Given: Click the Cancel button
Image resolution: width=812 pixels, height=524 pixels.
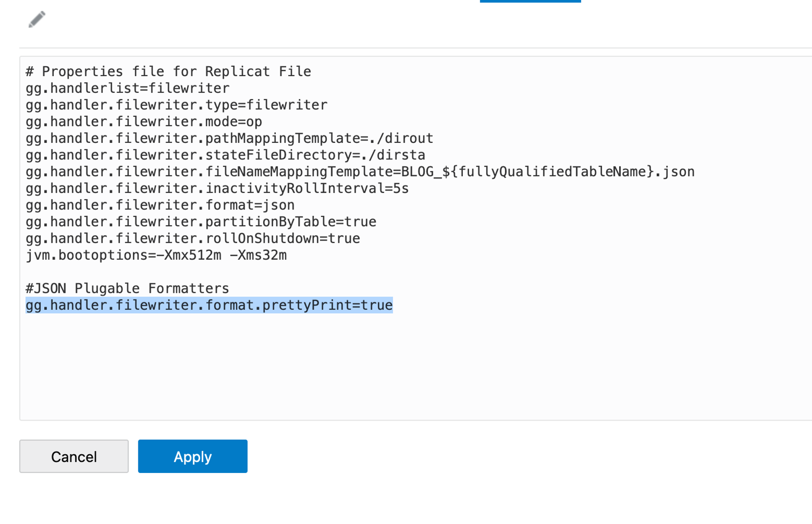Looking at the screenshot, I should pyautogui.click(x=73, y=456).
